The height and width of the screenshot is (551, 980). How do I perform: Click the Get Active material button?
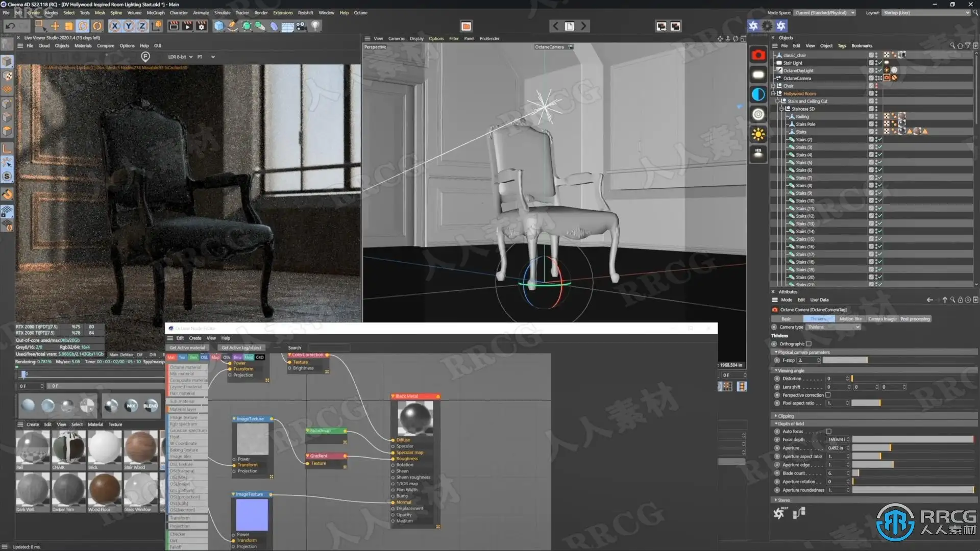point(187,348)
